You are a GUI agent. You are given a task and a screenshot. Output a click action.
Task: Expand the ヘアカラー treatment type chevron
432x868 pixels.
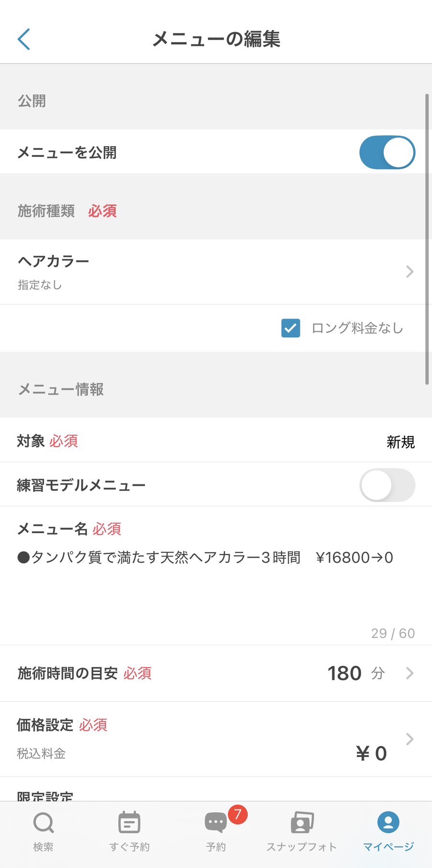[409, 272]
